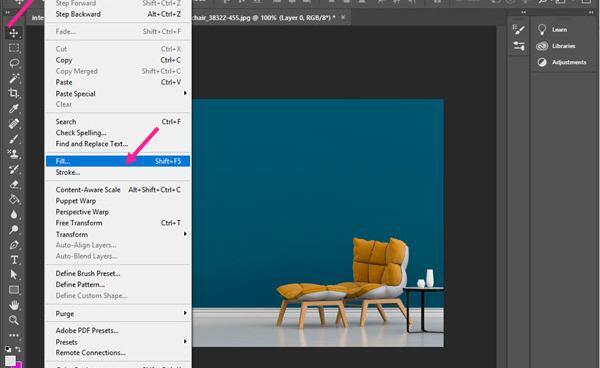Screen dimensions: 600x368
Task: Expand the Presets submenu
Action: (118, 342)
